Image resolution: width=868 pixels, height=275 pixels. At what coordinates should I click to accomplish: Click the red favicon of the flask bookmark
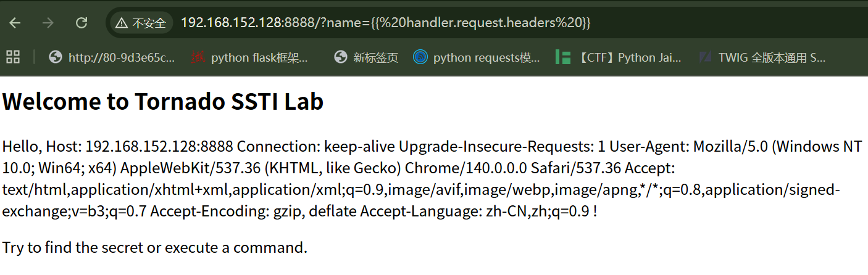[198, 57]
